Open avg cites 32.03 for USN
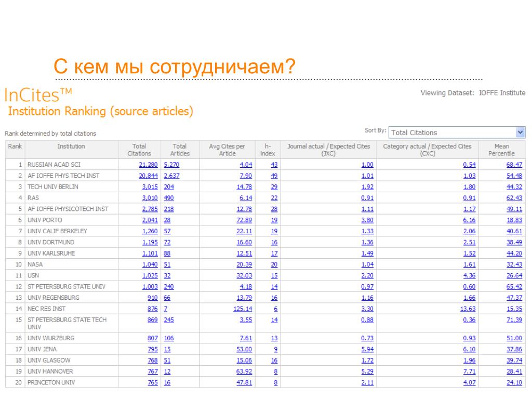The image size is (532, 399). click(244, 275)
